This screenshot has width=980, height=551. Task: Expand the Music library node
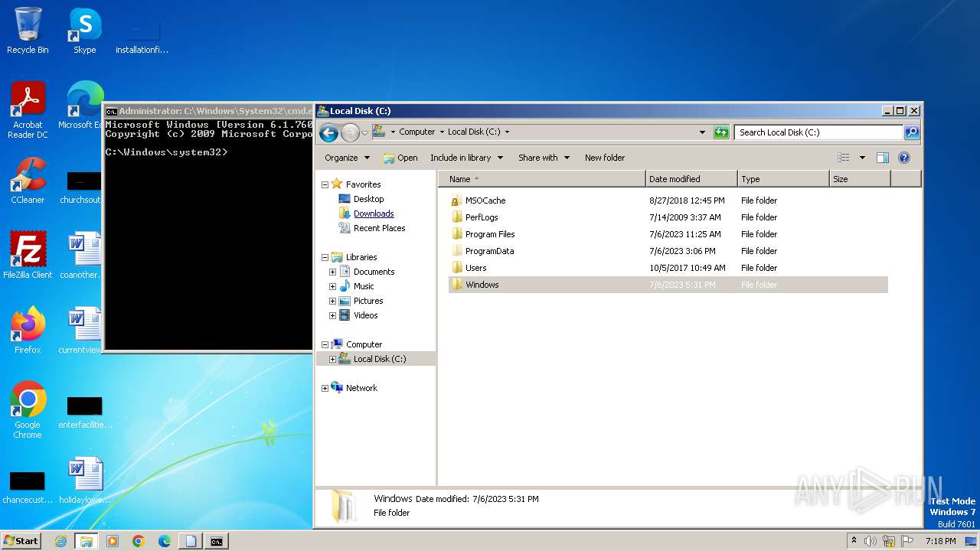(332, 286)
